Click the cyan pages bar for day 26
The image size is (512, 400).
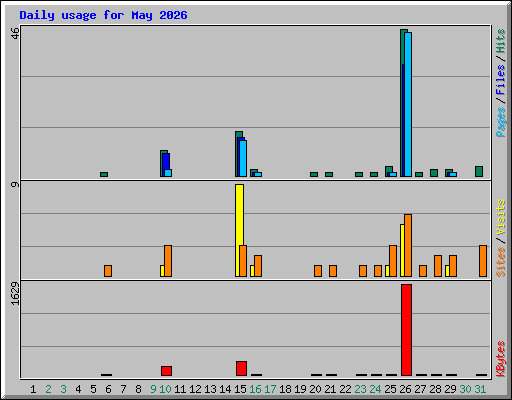(408, 104)
